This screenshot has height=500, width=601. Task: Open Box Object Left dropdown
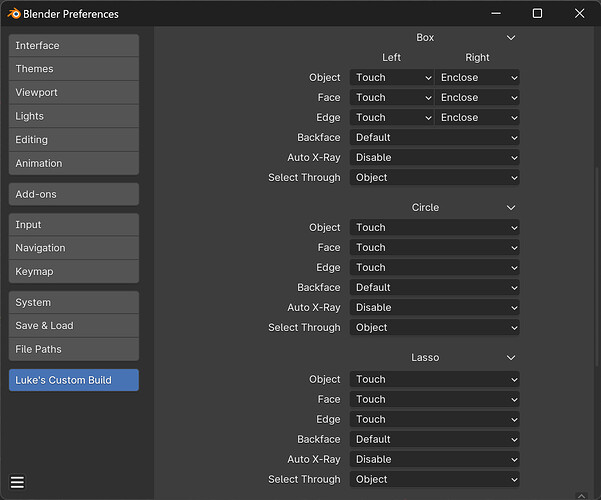pos(392,77)
